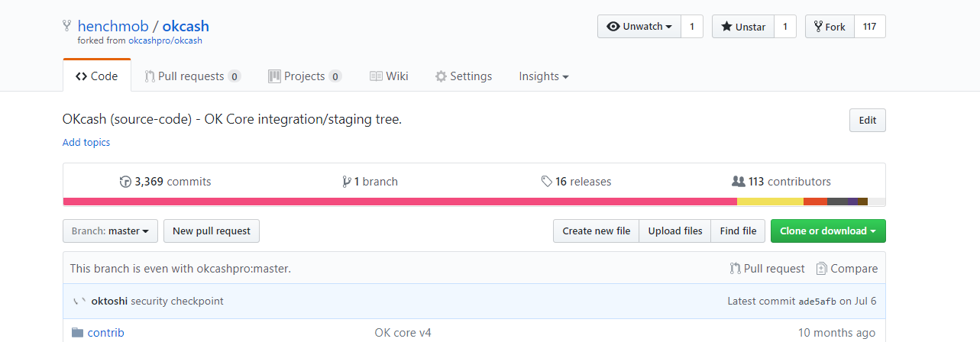Open Clone or download dropdown

pos(828,231)
